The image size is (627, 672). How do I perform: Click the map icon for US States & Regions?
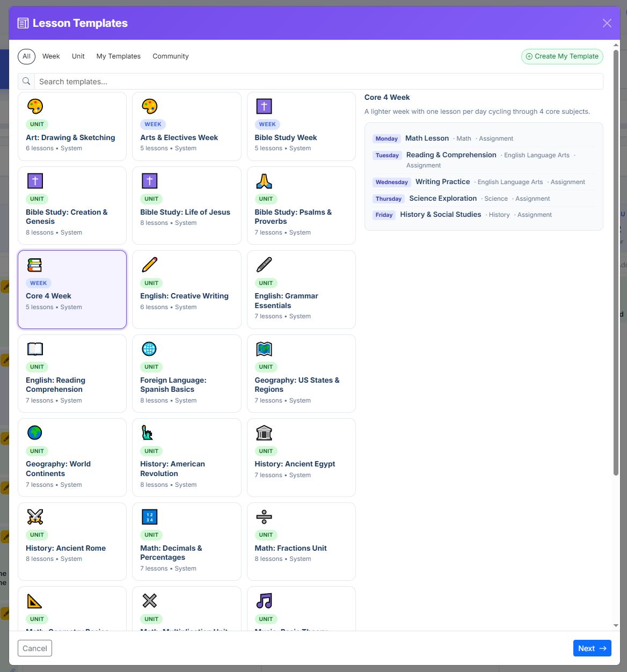click(264, 349)
